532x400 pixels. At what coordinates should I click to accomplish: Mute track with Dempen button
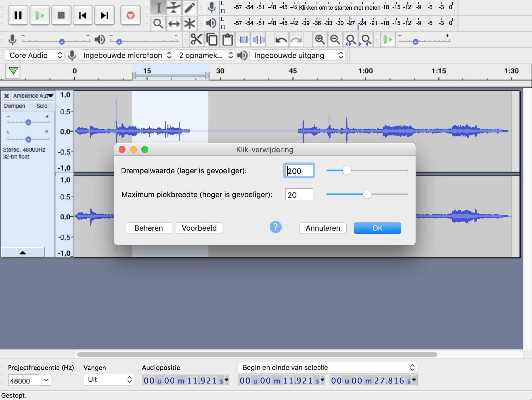coord(14,106)
